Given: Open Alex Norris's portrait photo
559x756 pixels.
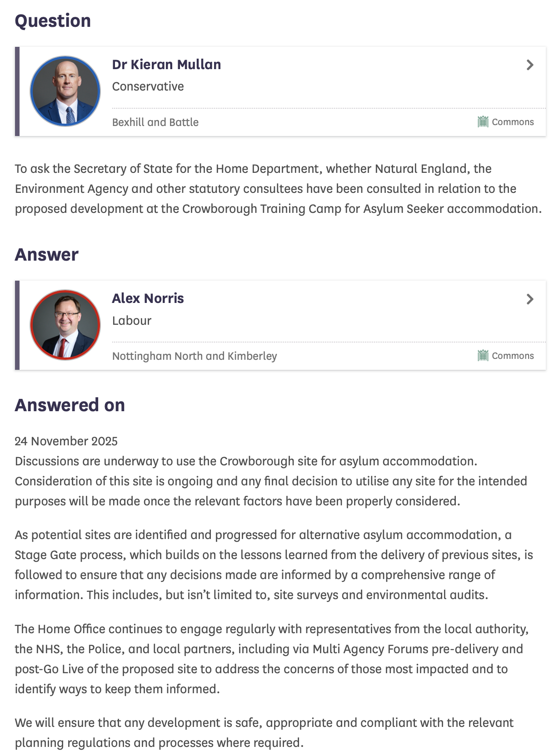Looking at the screenshot, I should click(65, 325).
